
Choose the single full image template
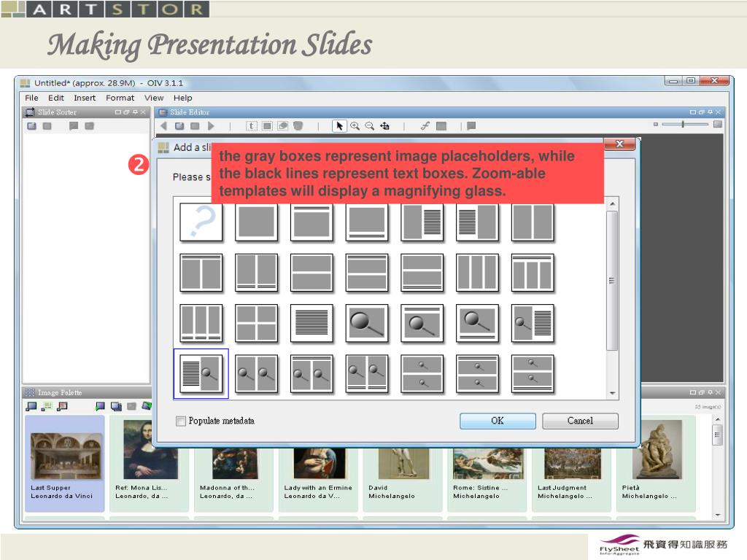coord(256,222)
